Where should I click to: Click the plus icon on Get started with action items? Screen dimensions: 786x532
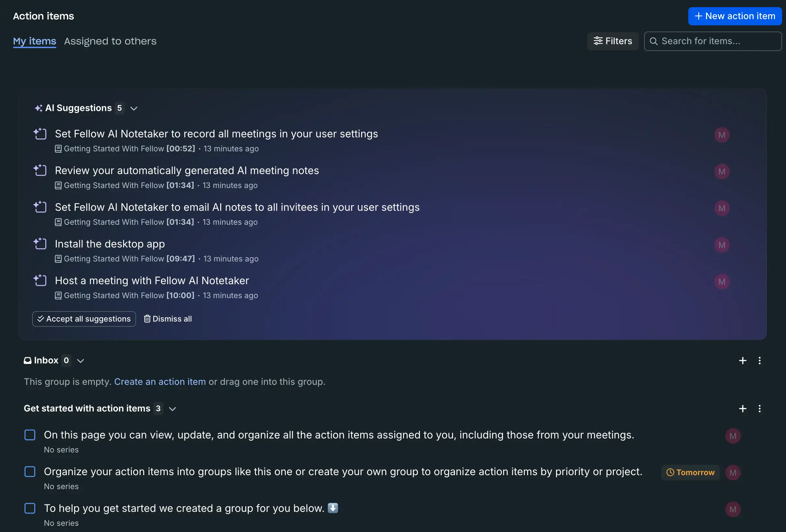743,409
